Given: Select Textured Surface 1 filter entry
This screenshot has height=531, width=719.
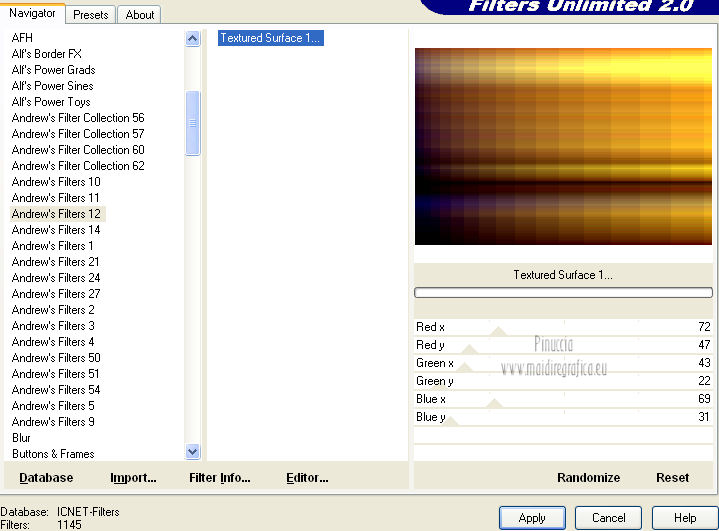Looking at the screenshot, I should (x=271, y=38).
